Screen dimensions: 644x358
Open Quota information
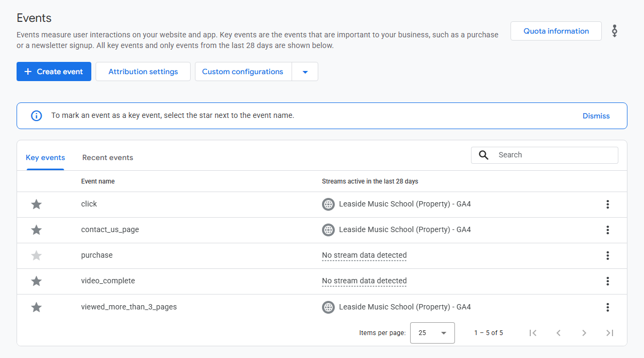[x=556, y=31]
